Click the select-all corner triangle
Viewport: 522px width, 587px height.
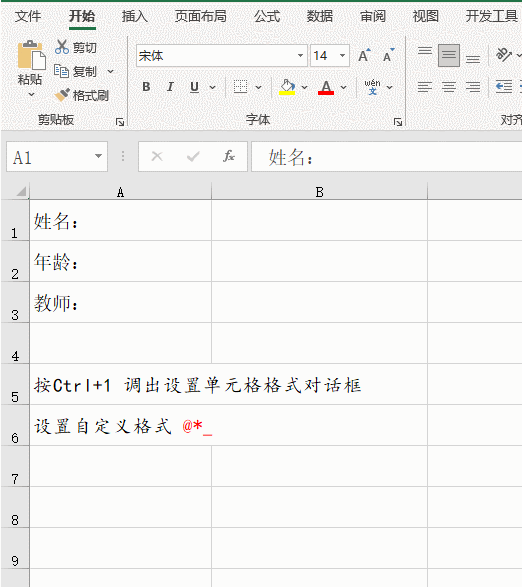point(21,191)
